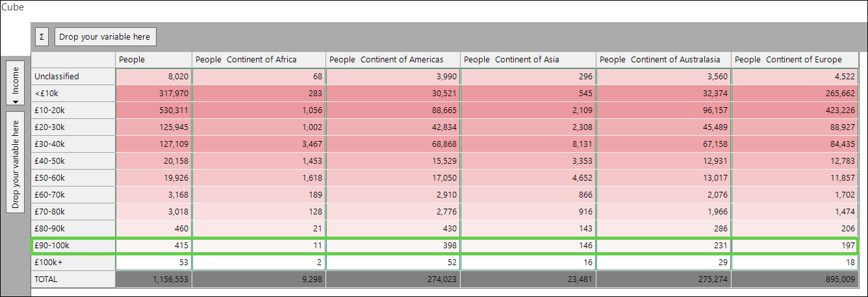Click the TOTAL row header
The width and height of the screenshot is (868, 297).
tap(73, 279)
